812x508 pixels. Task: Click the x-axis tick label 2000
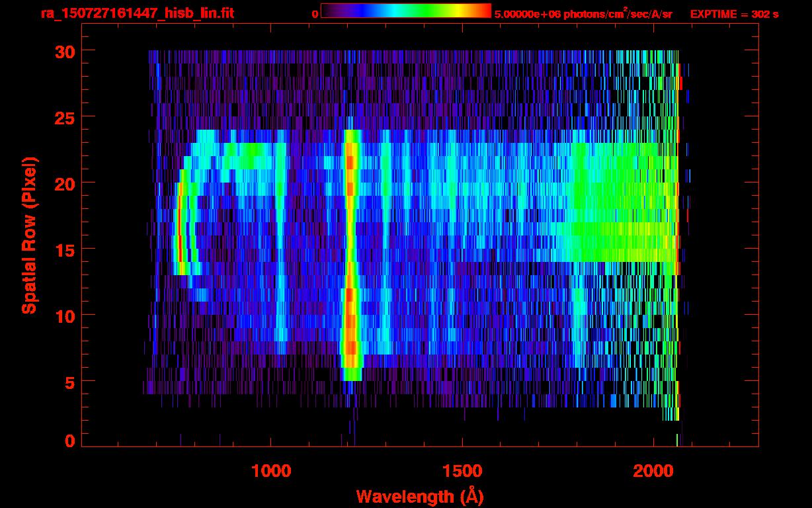coord(653,471)
